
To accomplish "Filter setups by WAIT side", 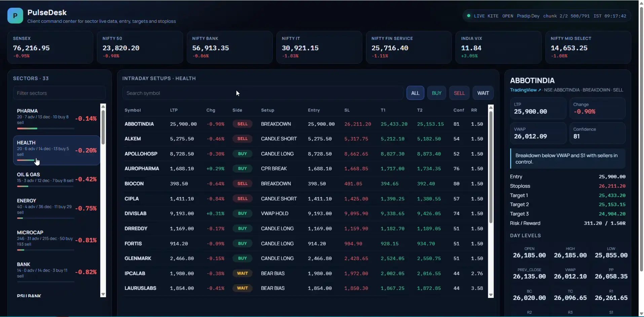I will point(483,93).
